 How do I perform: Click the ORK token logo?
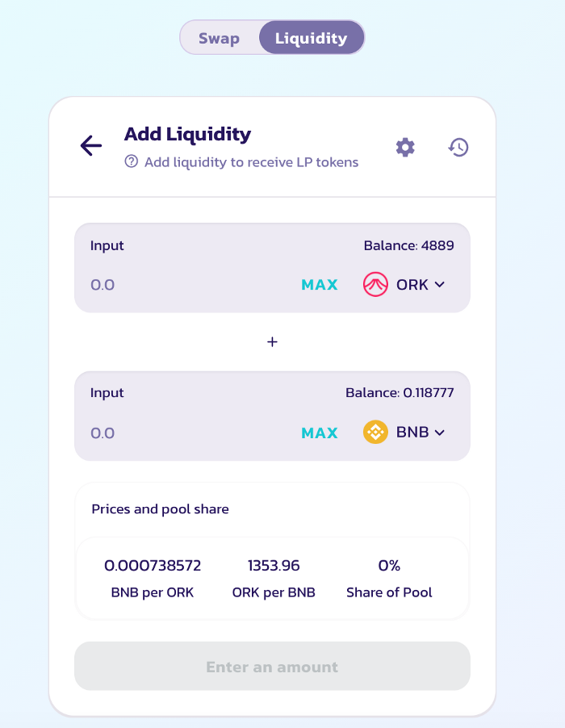(x=375, y=284)
